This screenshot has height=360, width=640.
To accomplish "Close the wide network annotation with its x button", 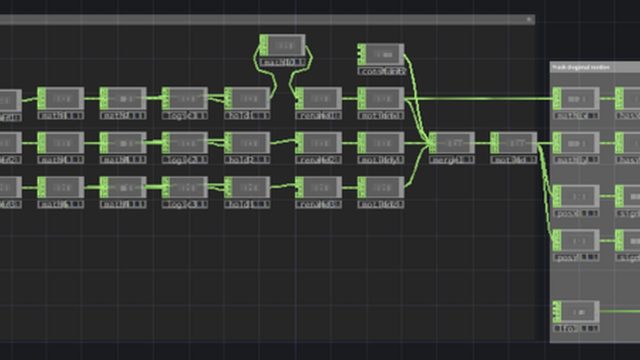I will 529,19.
